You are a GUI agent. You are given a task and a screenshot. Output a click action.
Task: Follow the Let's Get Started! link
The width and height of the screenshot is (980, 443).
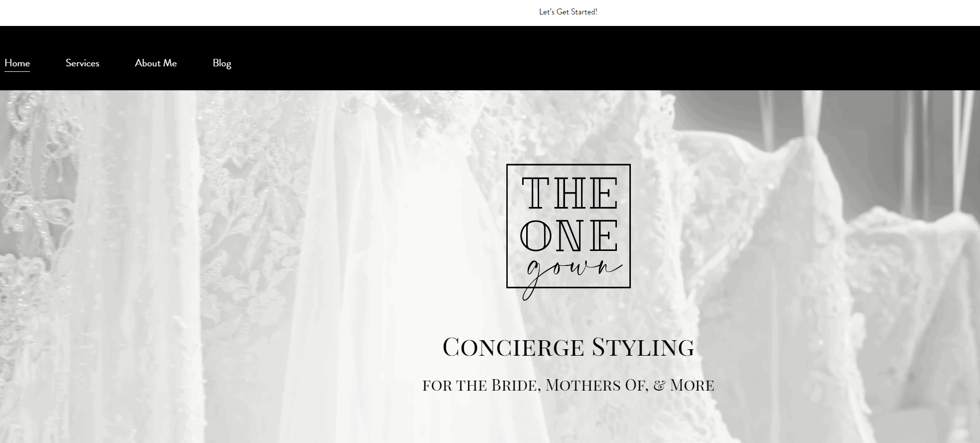coord(568,11)
